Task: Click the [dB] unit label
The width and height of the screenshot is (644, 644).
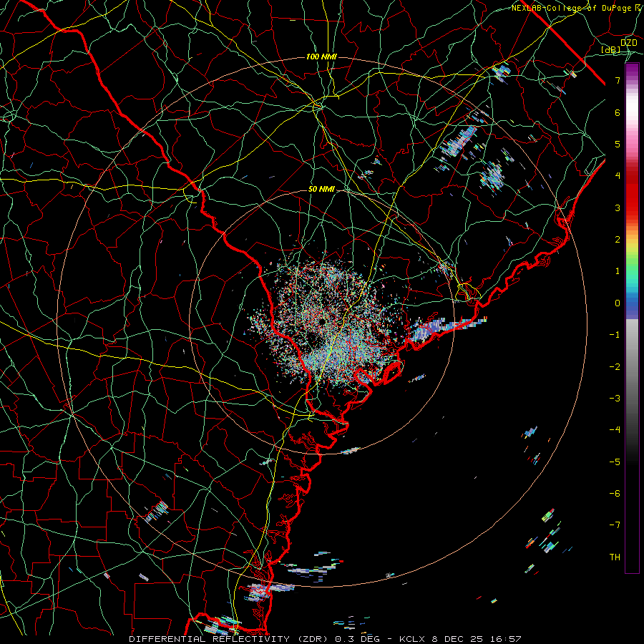Action: (x=611, y=49)
